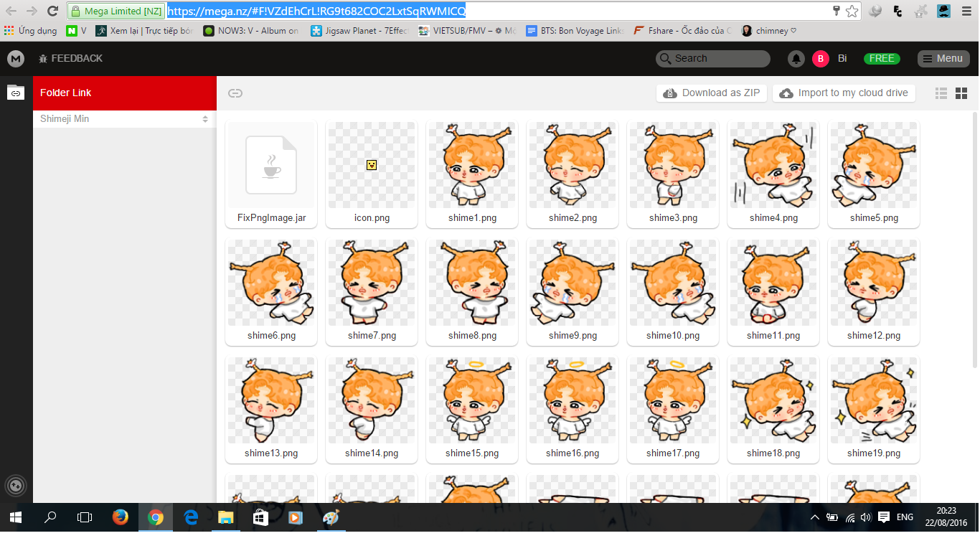Select the shime8.png thumbnail

[472, 292]
